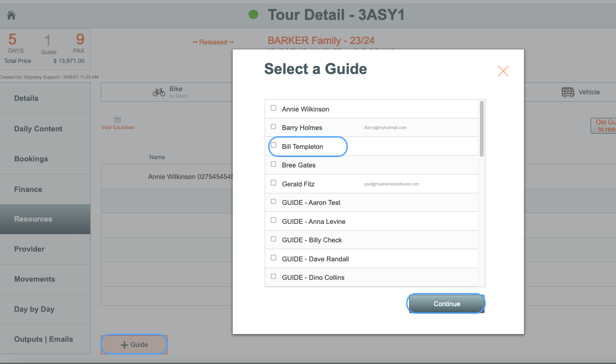Enable GUIDE - Anna Levine checkbox
Screen dimensions: 616x364
274,220
